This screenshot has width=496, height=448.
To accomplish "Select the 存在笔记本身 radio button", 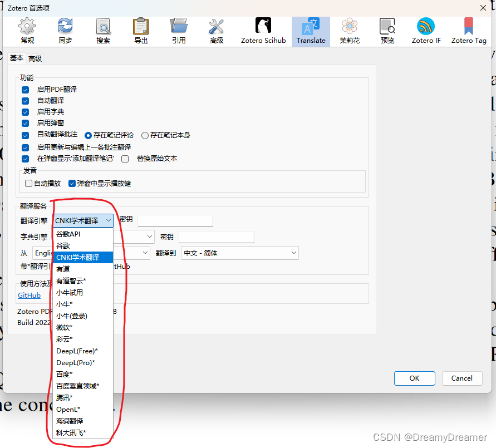I will (145, 136).
